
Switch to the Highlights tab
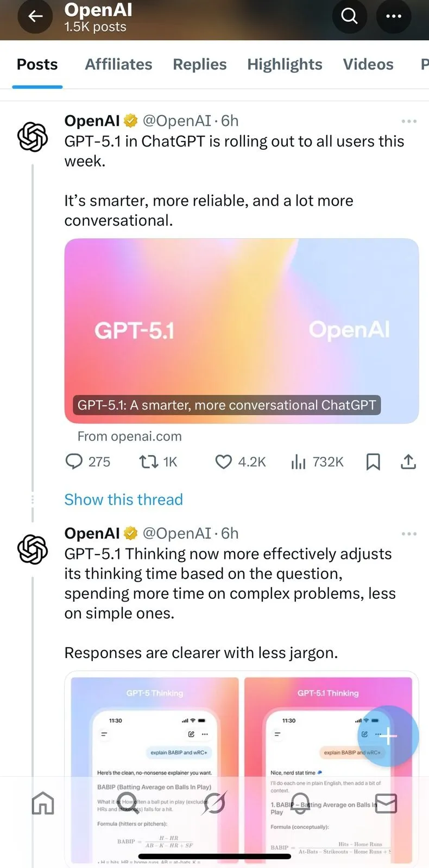(285, 65)
